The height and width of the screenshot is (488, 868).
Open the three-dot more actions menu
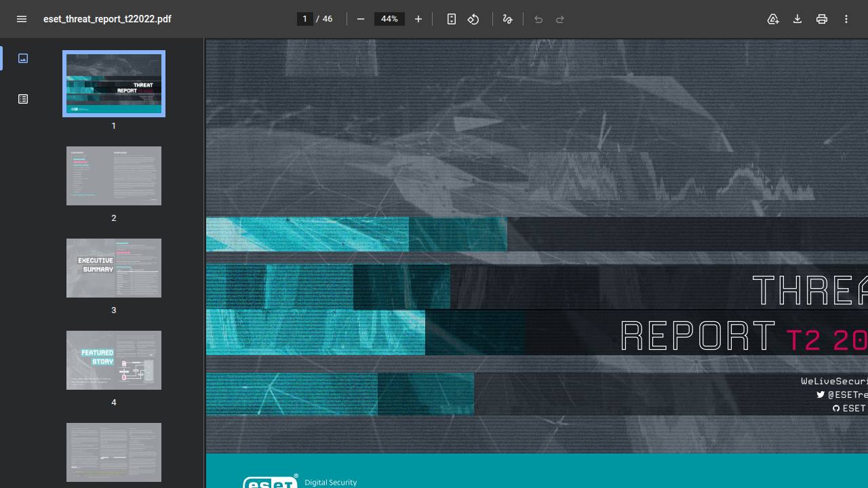click(x=846, y=19)
